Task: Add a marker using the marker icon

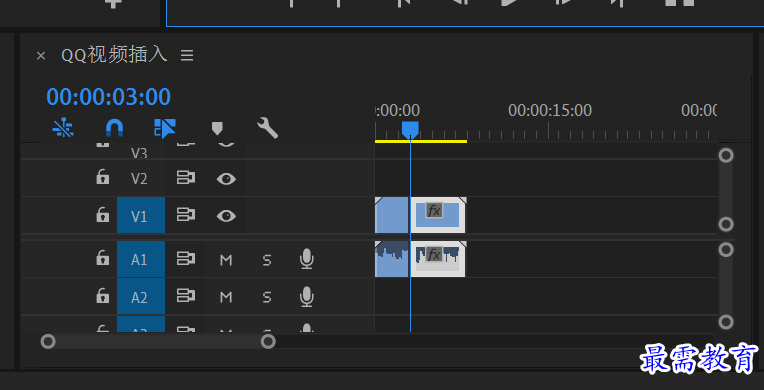Action: click(217, 129)
